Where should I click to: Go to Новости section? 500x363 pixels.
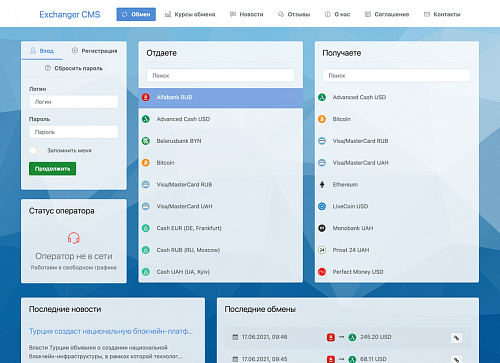pyautogui.click(x=247, y=14)
